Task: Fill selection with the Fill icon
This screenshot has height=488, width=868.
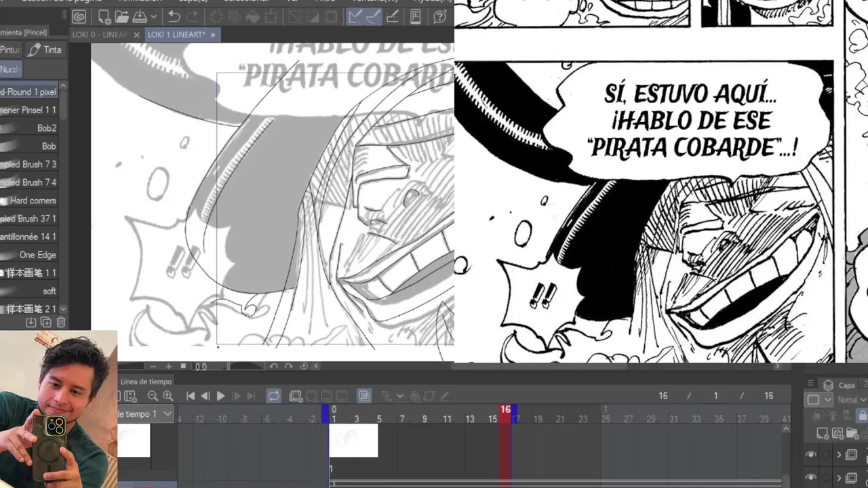Action: [253, 16]
